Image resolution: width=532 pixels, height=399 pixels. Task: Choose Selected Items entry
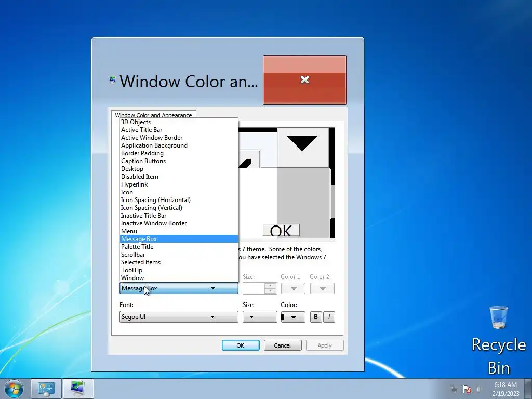point(179,262)
